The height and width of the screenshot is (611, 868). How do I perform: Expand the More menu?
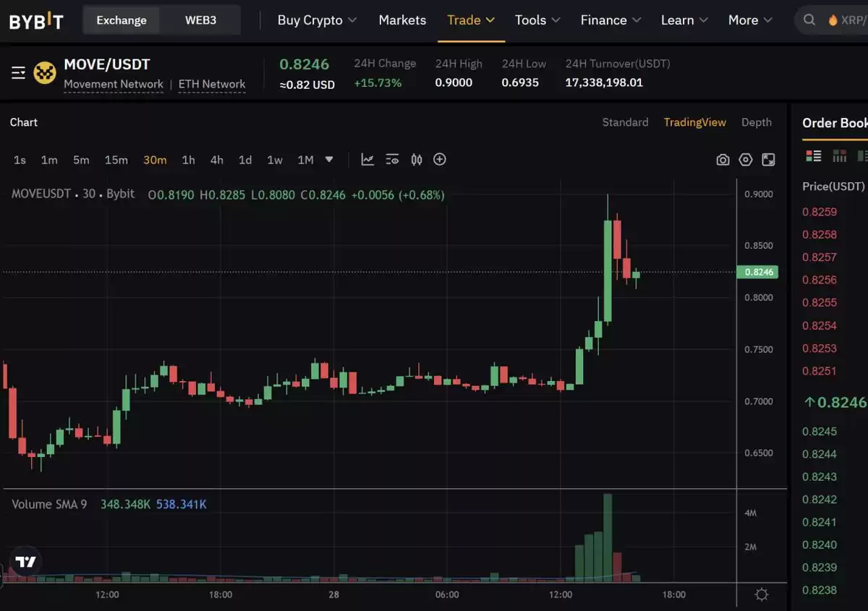coord(750,20)
